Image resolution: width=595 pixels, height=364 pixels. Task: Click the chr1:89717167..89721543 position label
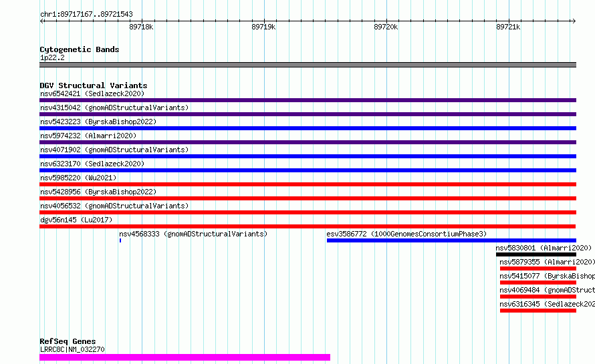[x=86, y=15]
